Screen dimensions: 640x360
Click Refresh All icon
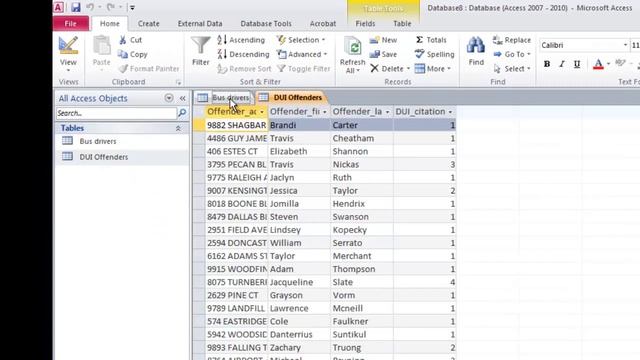click(x=353, y=47)
